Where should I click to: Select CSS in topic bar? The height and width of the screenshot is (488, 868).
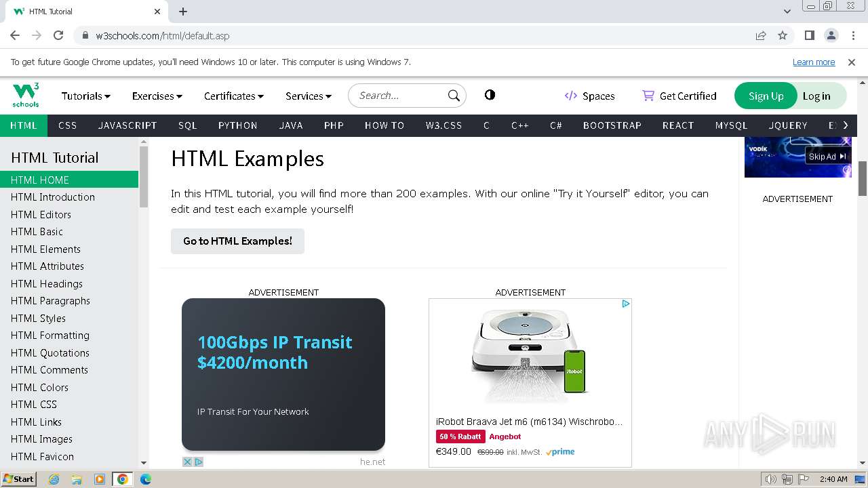point(67,125)
